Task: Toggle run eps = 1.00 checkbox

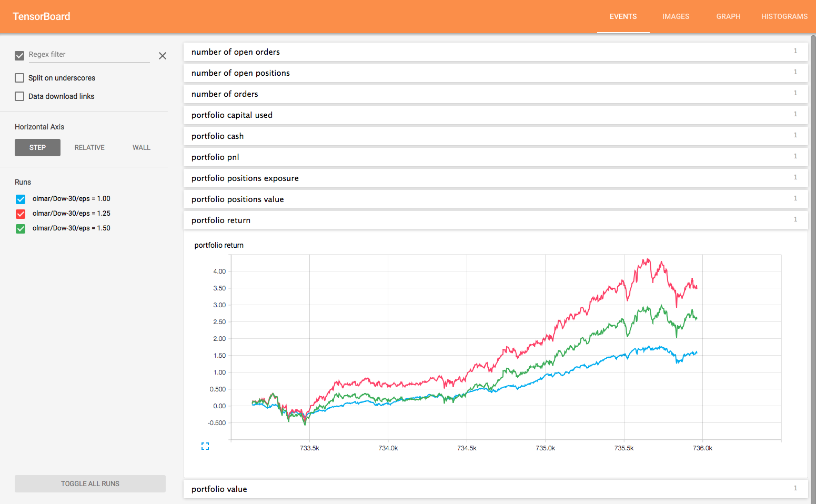Action: [21, 199]
